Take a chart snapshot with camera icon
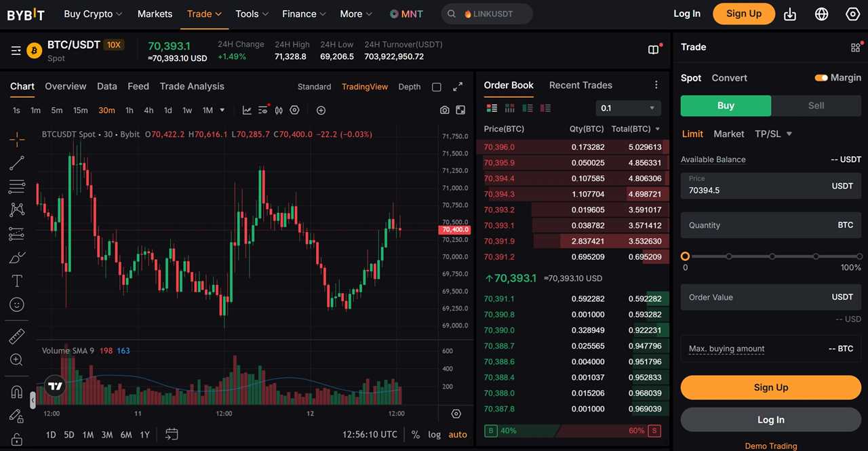The height and width of the screenshot is (451, 868). pyautogui.click(x=444, y=109)
